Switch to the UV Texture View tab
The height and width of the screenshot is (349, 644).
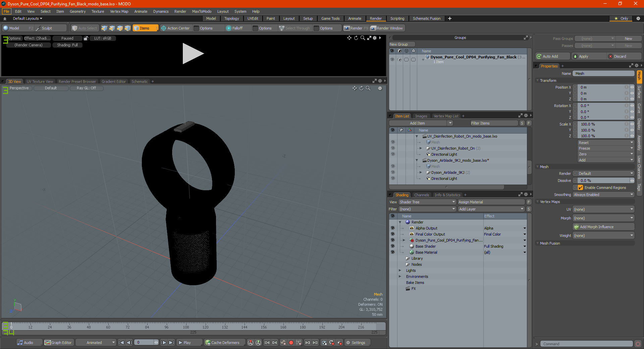point(40,82)
